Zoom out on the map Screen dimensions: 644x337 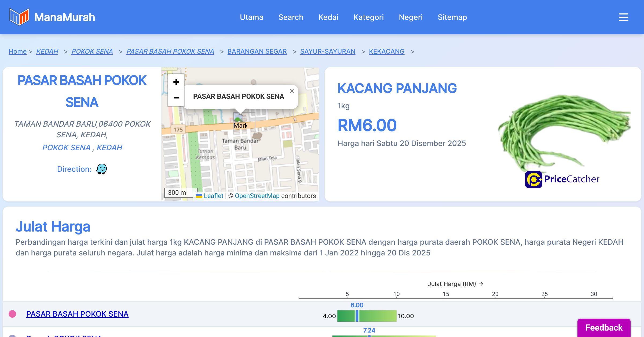click(176, 98)
